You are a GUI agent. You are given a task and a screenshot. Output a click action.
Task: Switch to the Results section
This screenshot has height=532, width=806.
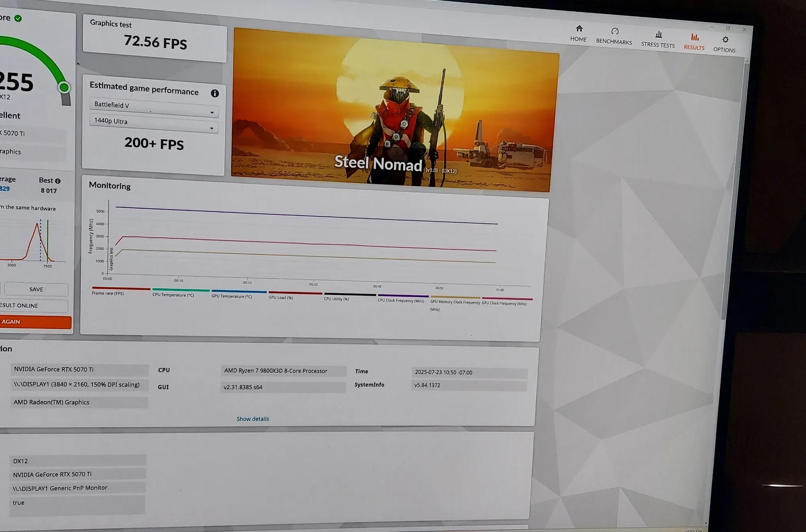(x=694, y=42)
